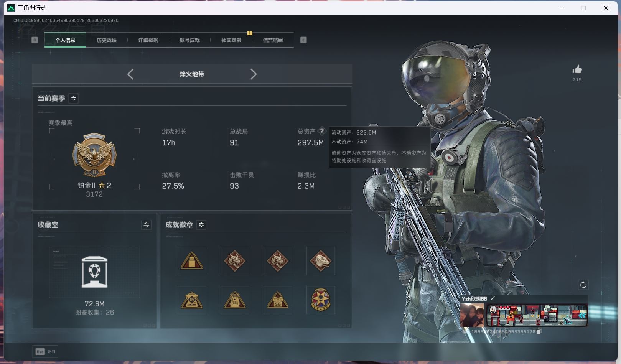
Task: Open the 历史战绩 tab
Action: 107,40
